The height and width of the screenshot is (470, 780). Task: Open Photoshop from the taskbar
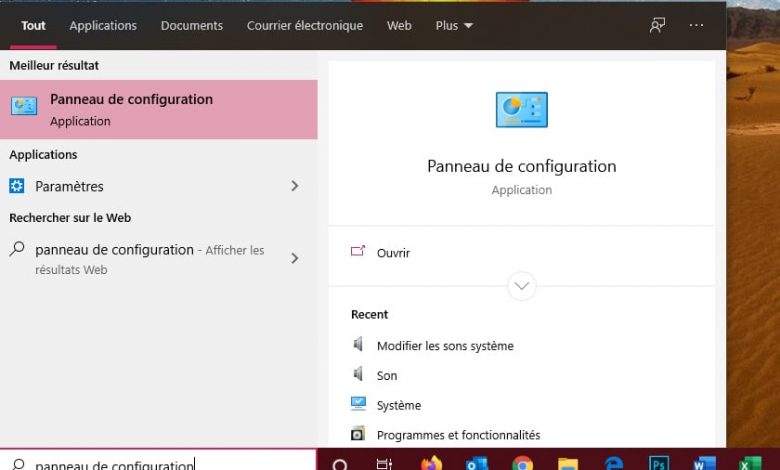point(659,464)
